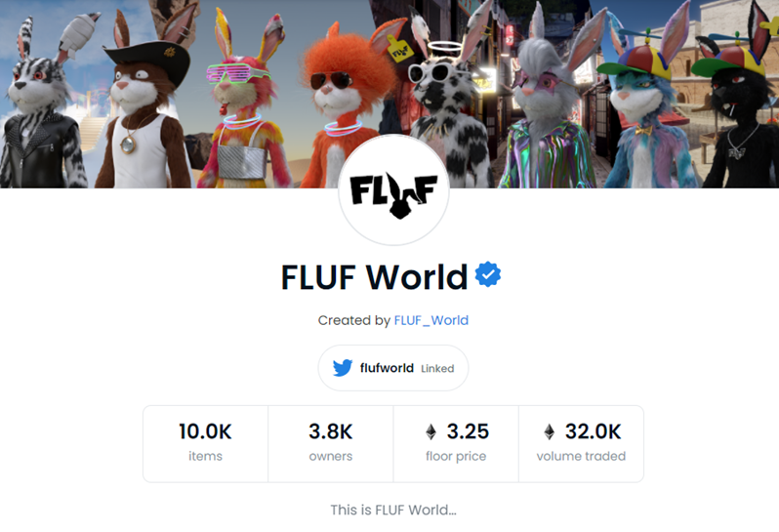Expand the 'This is FLUF World...' description
Screen dimensions: 779x532
point(393,510)
